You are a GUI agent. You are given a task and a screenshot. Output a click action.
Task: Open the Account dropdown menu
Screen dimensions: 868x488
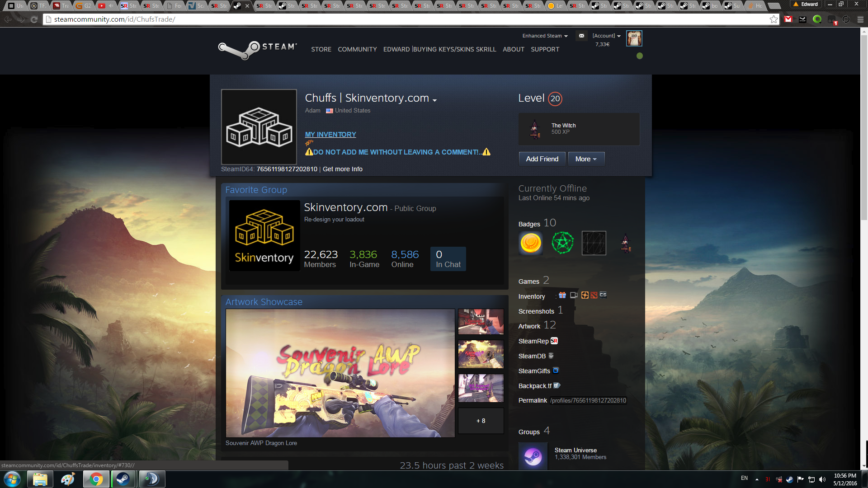pyautogui.click(x=606, y=36)
